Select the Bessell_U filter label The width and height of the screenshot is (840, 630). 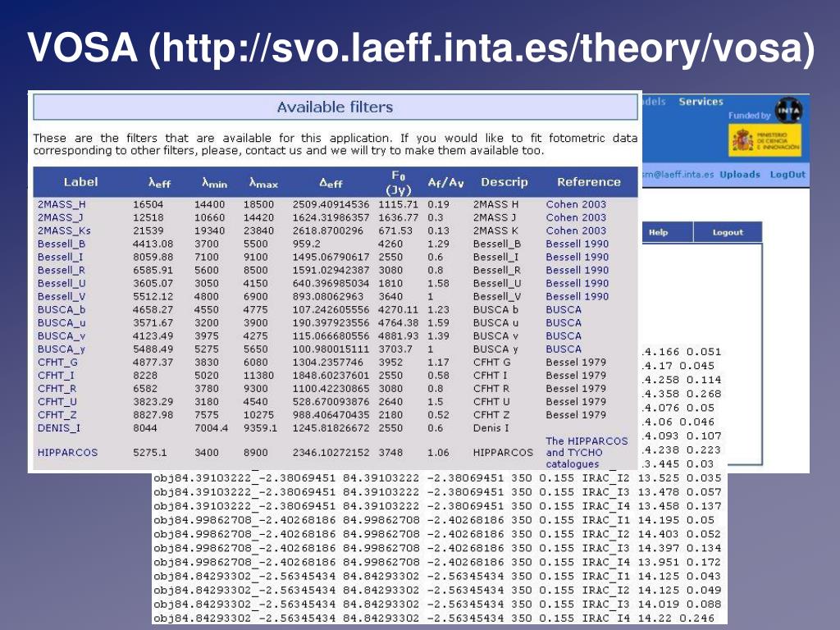62,283
